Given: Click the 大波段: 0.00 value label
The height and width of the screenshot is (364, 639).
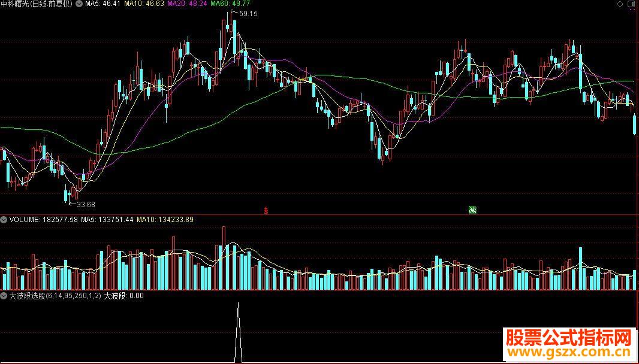Looking at the screenshot, I should (124, 296).
